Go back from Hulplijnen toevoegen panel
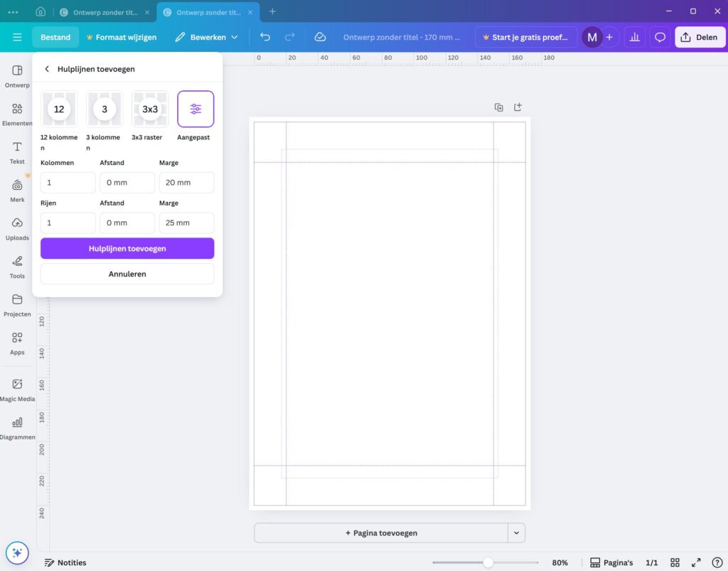This screenshot has width=728, height=571. (x=47, y=69)
